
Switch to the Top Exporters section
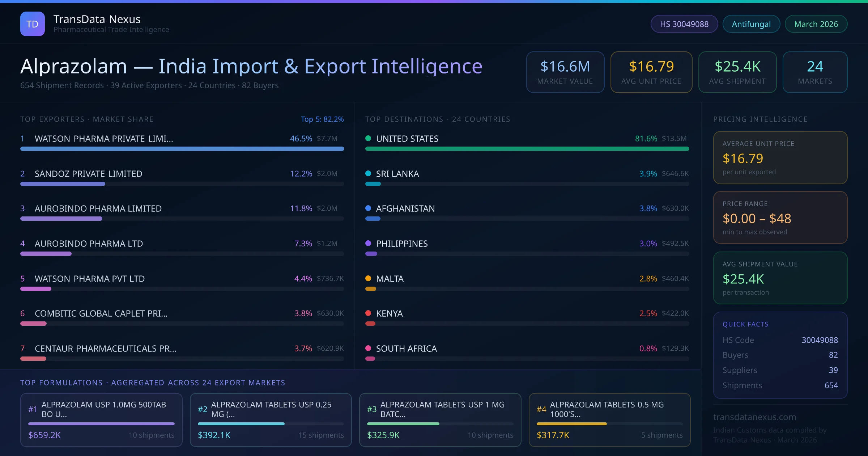[x=87, y=119]
